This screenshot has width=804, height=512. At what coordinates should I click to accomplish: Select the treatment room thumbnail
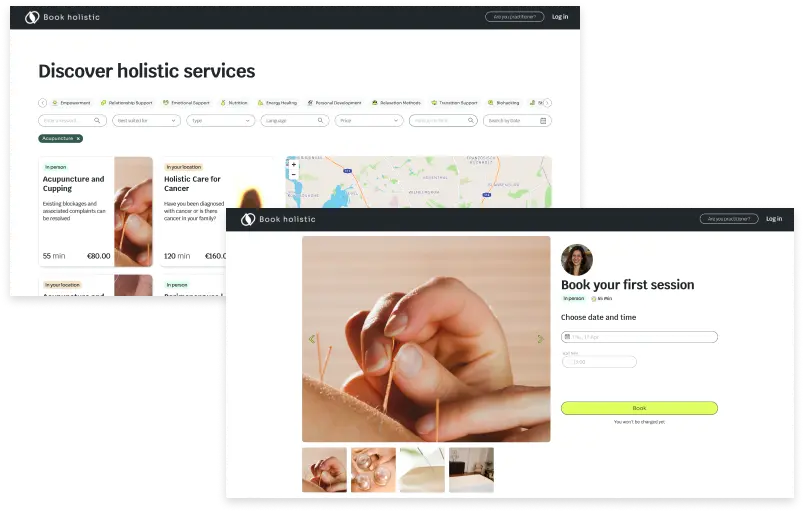point(471,470)
